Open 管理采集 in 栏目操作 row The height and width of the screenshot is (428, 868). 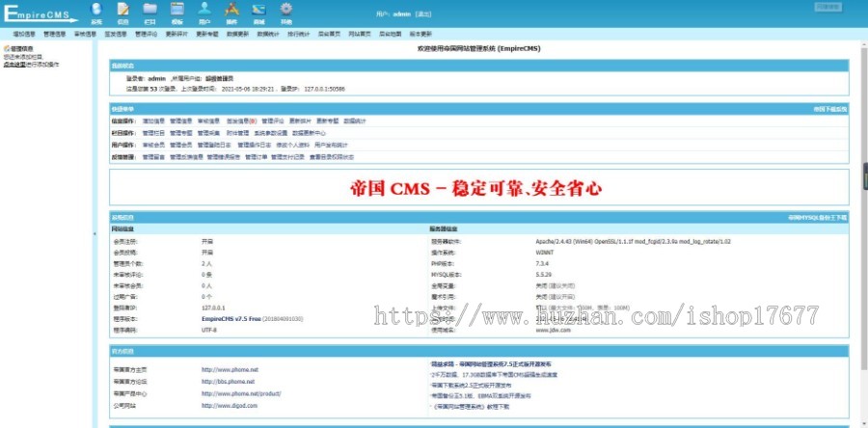pyautogui.click(x=208, y=133)
